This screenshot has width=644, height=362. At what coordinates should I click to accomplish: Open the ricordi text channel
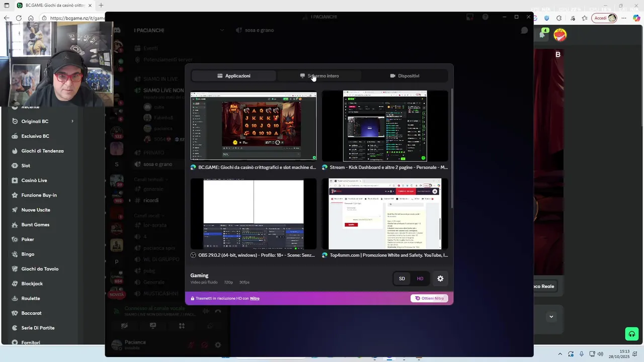151,201
